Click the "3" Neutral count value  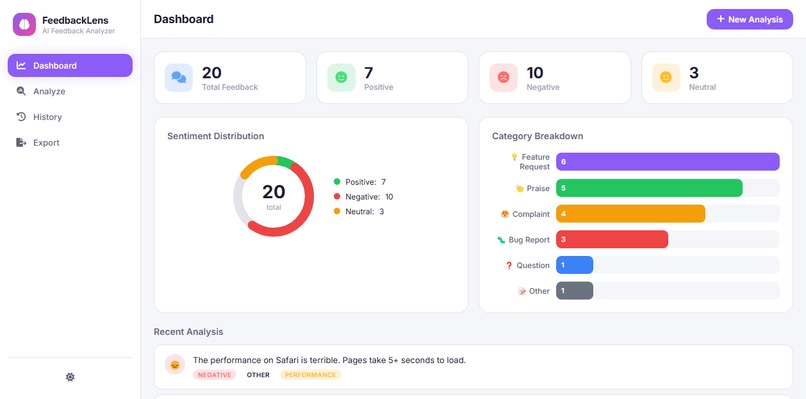693,72
